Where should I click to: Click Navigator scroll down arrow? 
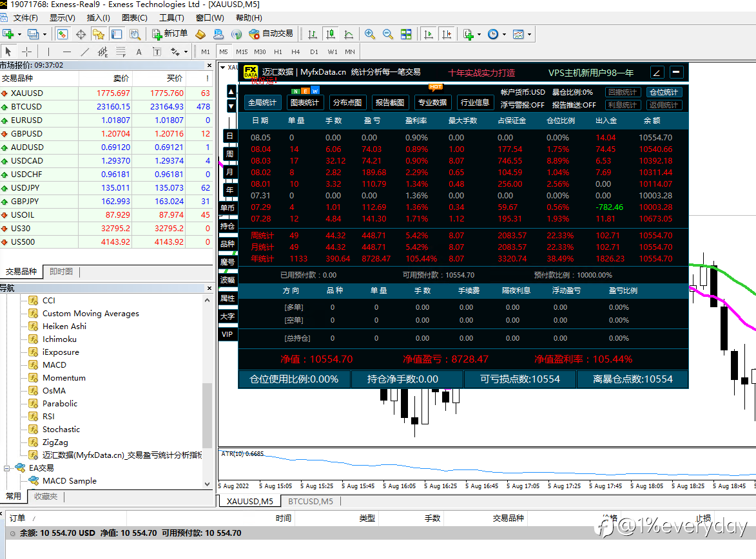208,484
